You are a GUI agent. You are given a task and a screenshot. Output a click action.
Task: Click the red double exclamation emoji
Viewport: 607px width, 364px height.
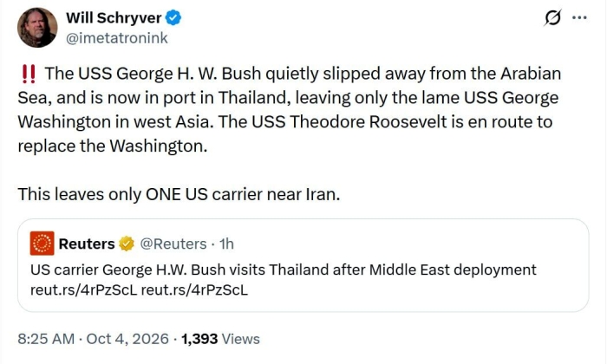29,74
